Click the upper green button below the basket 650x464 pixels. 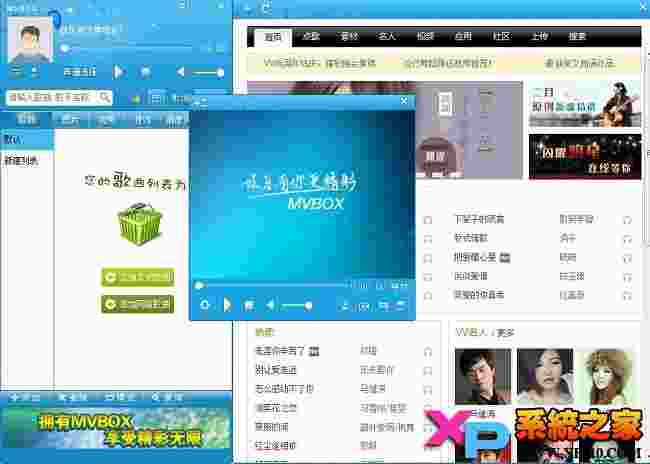(138, 277)
